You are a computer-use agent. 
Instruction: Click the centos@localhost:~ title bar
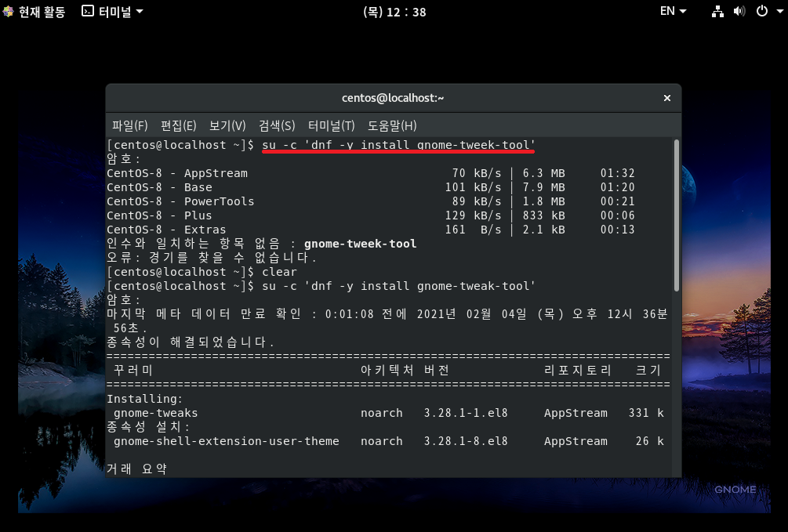pyautogui.click(x=393, y=98)
